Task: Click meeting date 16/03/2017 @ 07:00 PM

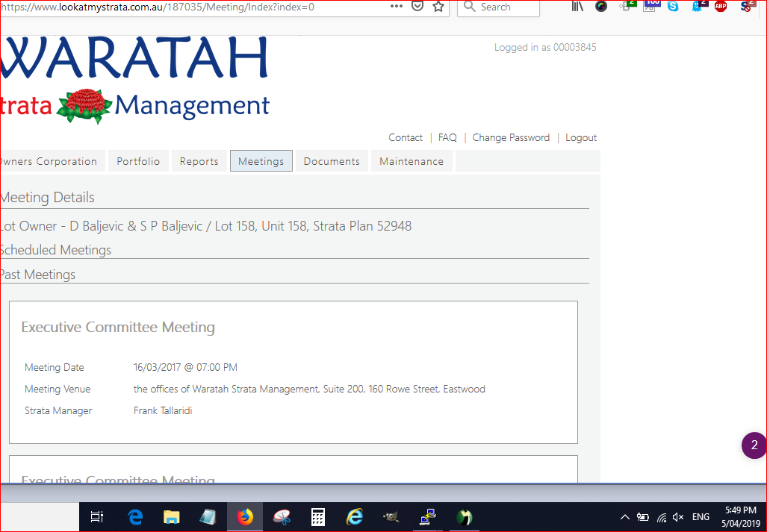Action: click(x=185, y=367)
